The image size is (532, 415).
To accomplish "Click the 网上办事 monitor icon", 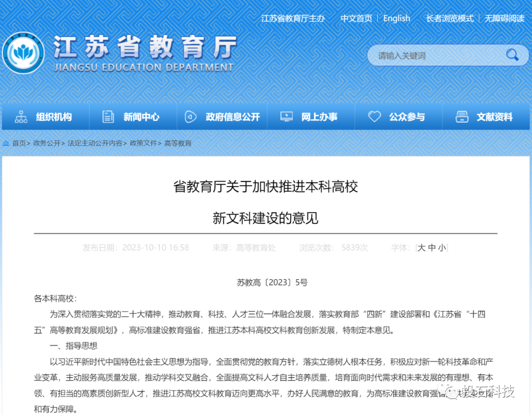I will point(286,117).
